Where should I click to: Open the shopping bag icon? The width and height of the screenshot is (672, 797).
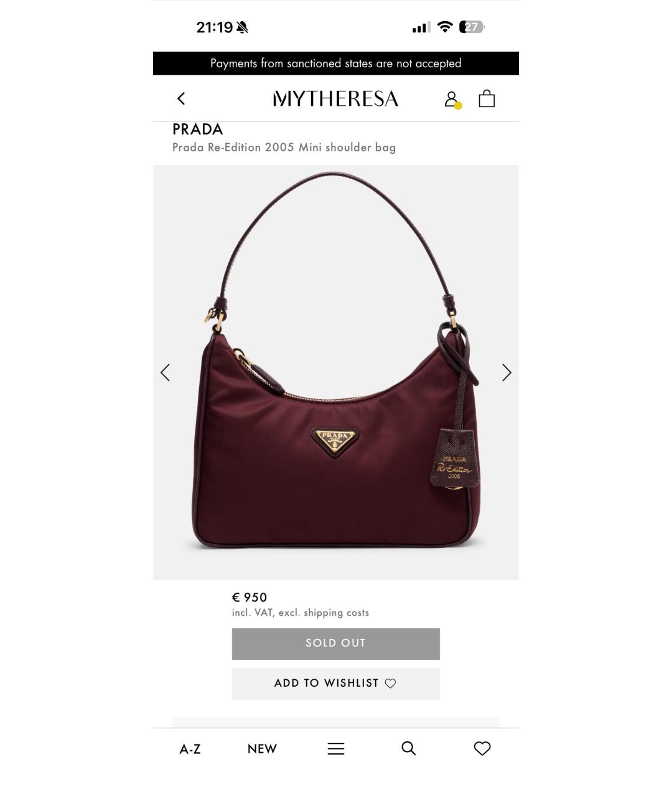pyautogui.click(x=487, y=98)
